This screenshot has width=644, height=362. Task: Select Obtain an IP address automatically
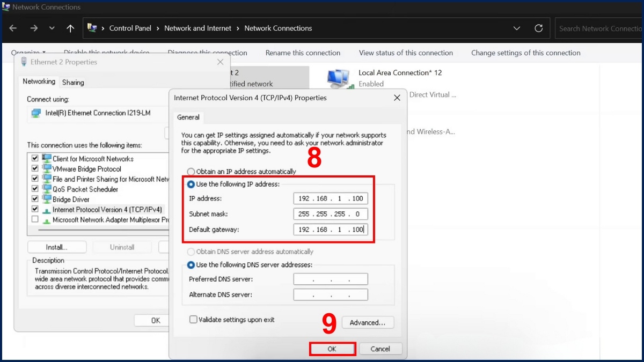coord(191,172)
